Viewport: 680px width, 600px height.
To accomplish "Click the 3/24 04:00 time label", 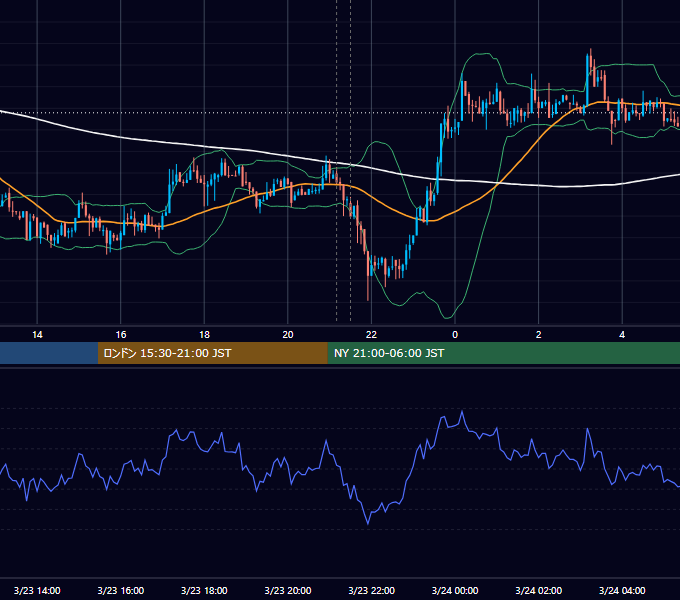I will pos(622,590).
